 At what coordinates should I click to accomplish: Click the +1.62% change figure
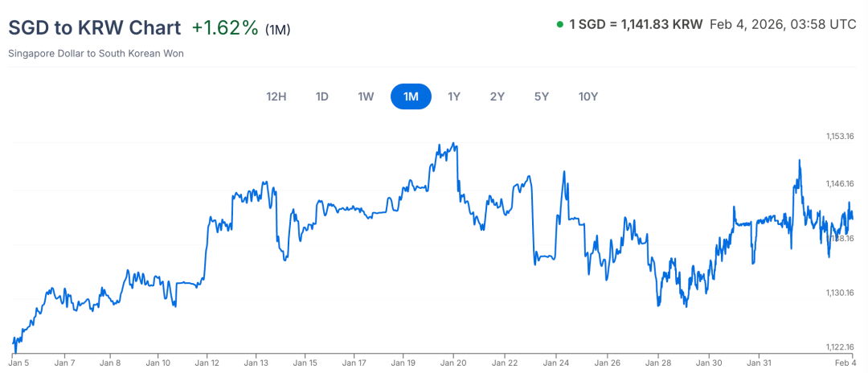click(x=225, y=28)
